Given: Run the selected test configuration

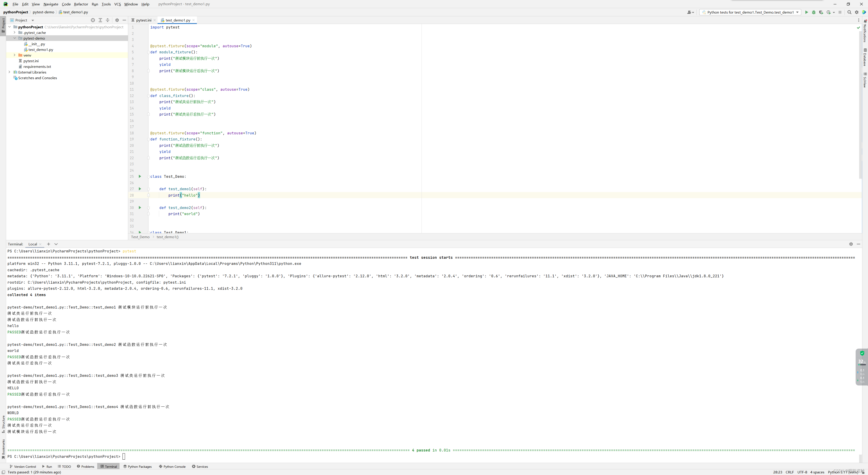Looking at the screenshot, I should coord(806,12).
